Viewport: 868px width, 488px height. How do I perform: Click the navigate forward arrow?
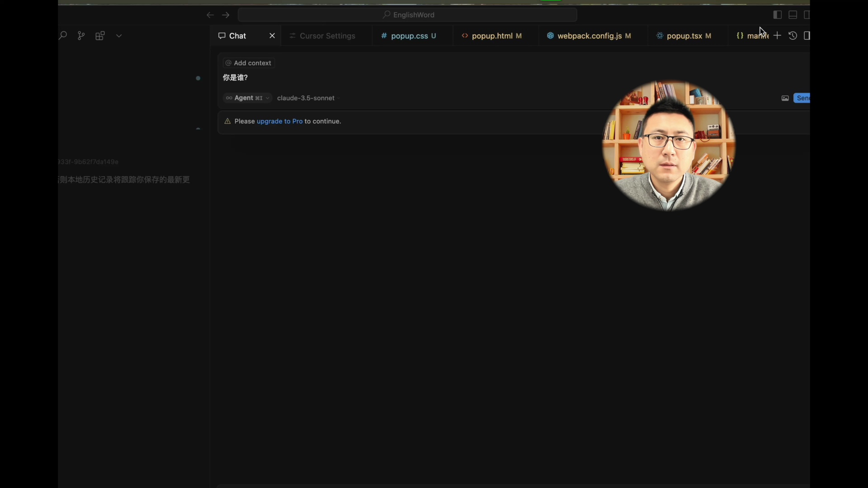tap(226, 15)
